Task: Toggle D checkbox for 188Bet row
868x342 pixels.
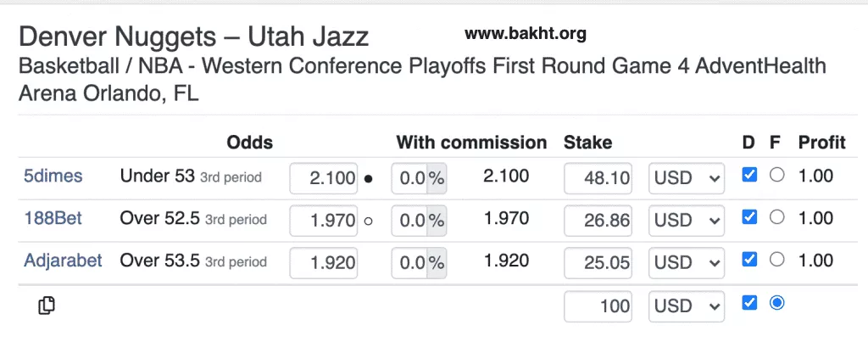Action: click(x=748, y=217)
